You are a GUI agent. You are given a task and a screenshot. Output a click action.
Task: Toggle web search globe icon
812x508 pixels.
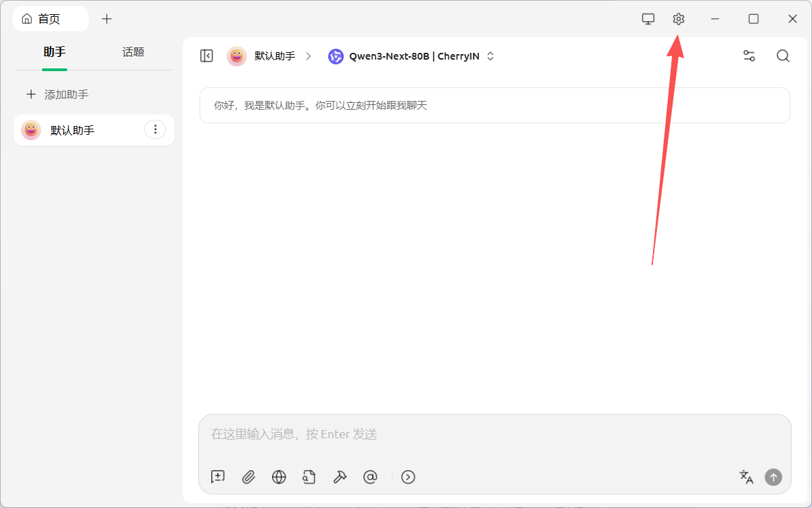[279, 477]
